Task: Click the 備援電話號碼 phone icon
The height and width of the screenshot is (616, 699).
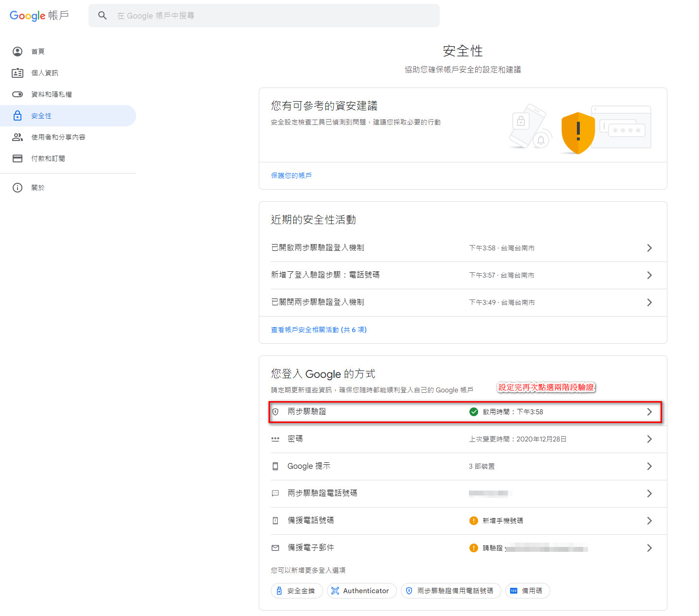Action: click(275, 521)
